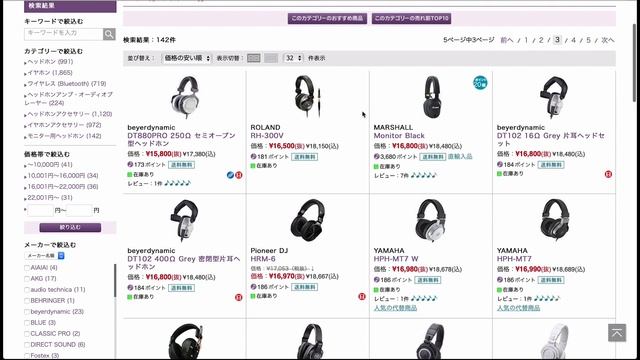Filter price range 16,001円~22,000円
Image resolution: width=640 pixels, height=360 pixels.
click(x=62, y=187)
